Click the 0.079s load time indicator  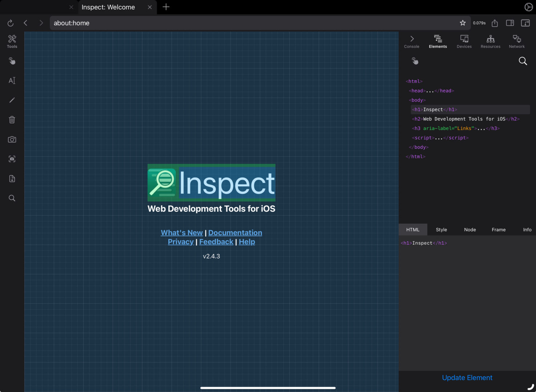click(x=479, y=23)
